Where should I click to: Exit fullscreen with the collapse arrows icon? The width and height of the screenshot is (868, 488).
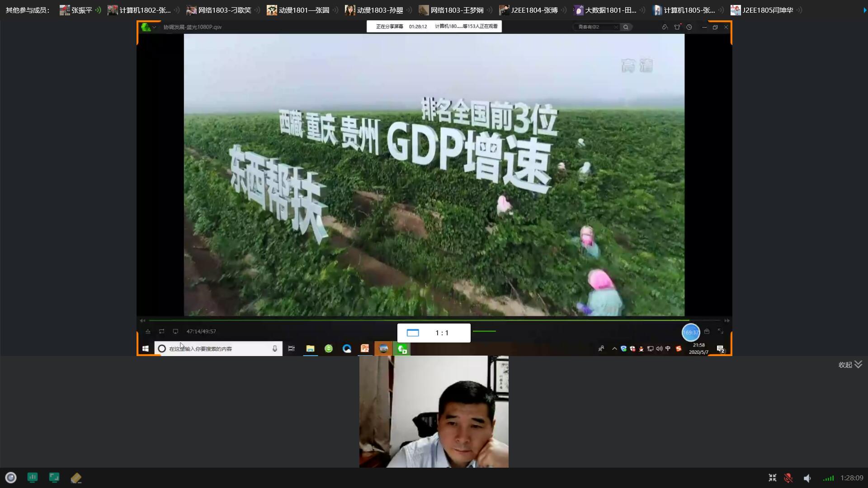(x=772, y=478)
